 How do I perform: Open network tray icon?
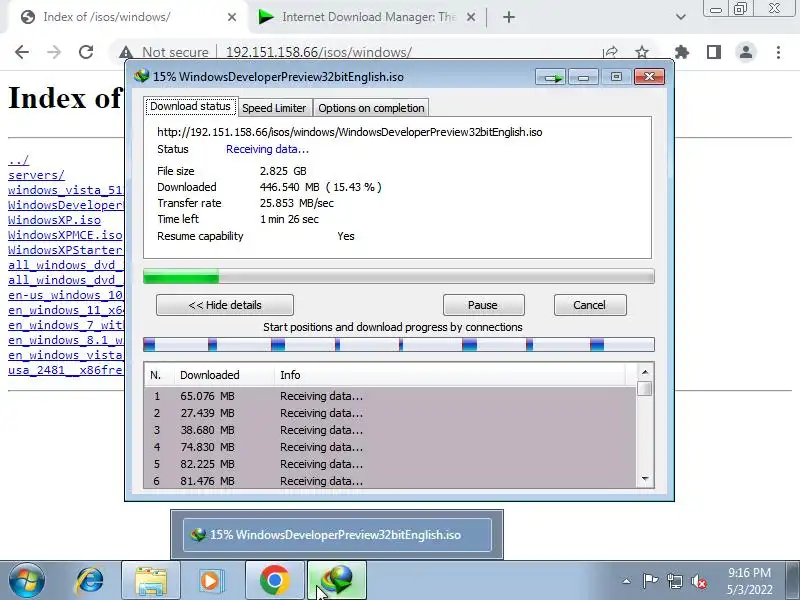pos(674,581)
